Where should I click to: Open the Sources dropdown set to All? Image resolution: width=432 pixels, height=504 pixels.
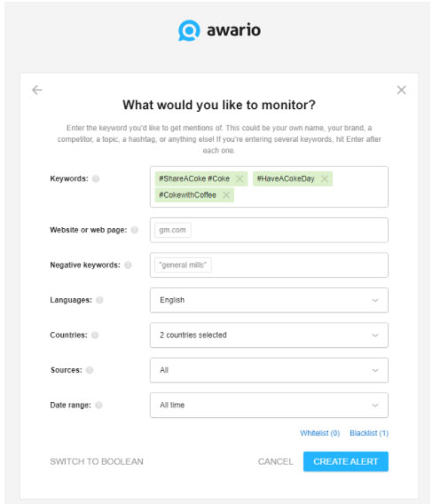[x=269, y=370]
